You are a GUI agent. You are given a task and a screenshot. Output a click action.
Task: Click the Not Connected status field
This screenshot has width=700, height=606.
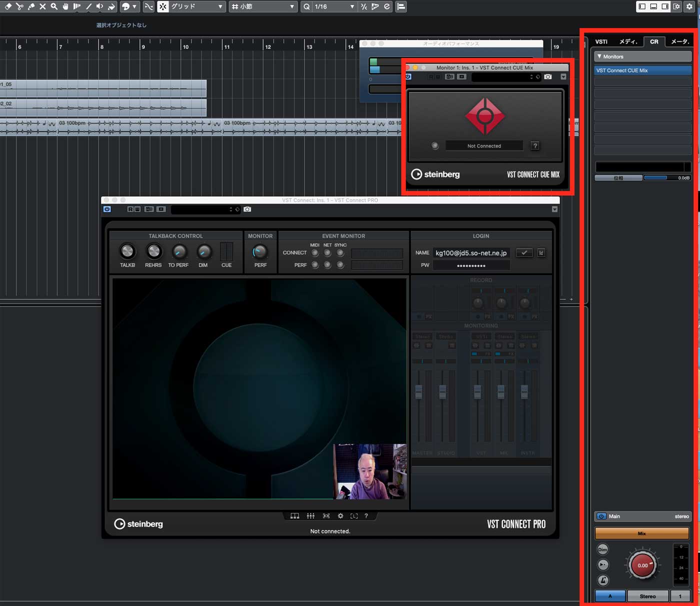[484, 146]
